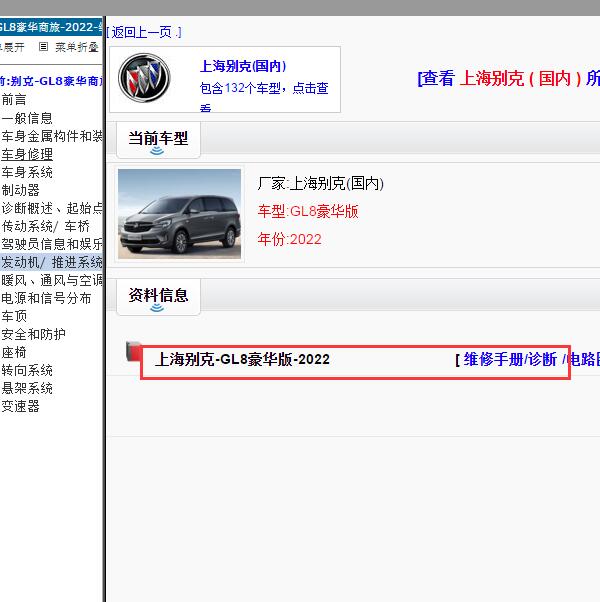The height and width of the screenshot is (602, 600).
Task: Open 诊断概述、起始点 sidebar entry
Action: pyautogui.click(x=52, y=208)
